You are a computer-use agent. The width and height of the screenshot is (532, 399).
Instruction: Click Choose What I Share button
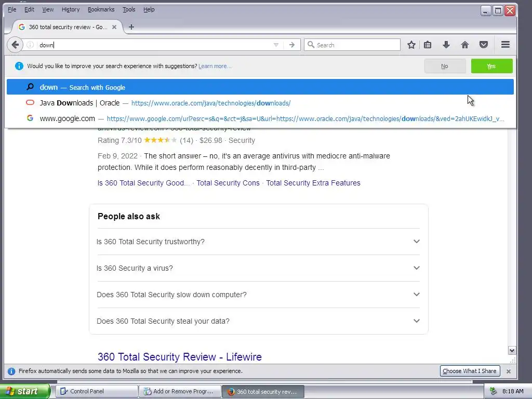click(470, 371)
